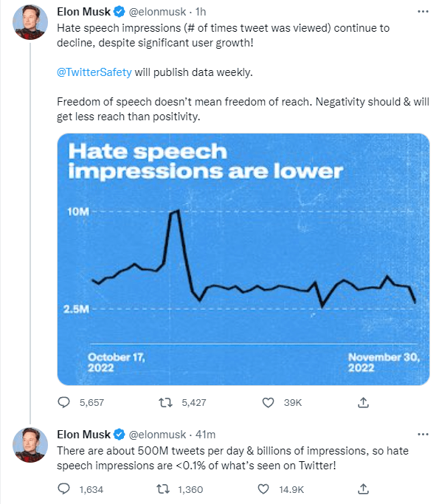439x504 pixels.
Task: Like the second tweet with 14.9K likes
Action: point(263,489)
